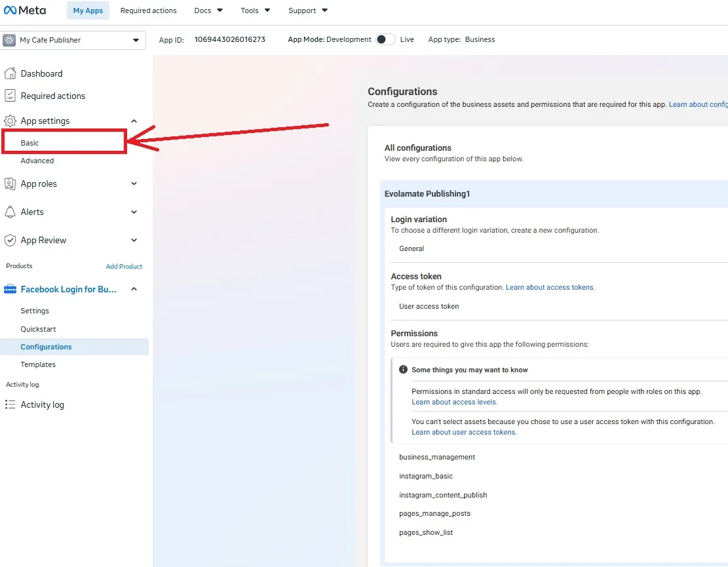
Task: Click the pages_manage_posts permission
Action: (x=434, y=514)
